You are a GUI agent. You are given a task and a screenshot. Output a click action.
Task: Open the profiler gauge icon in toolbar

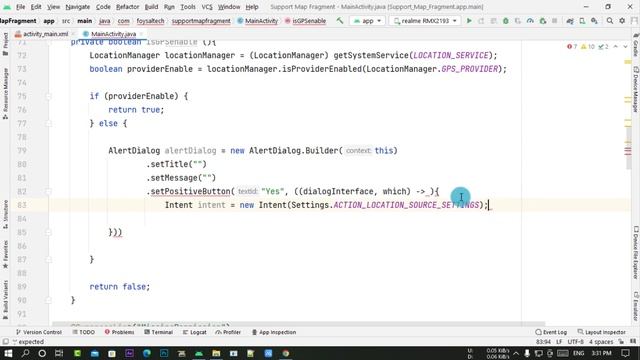click(530, 20)
